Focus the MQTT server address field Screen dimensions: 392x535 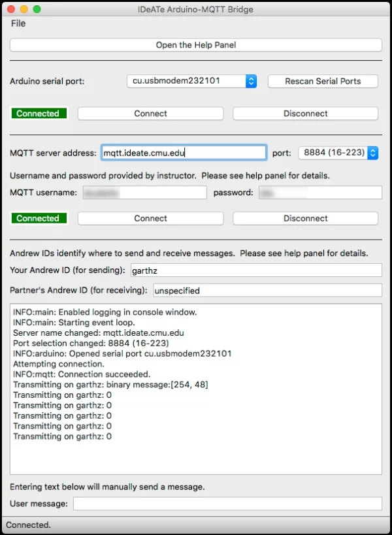click(x=184, y=153)
